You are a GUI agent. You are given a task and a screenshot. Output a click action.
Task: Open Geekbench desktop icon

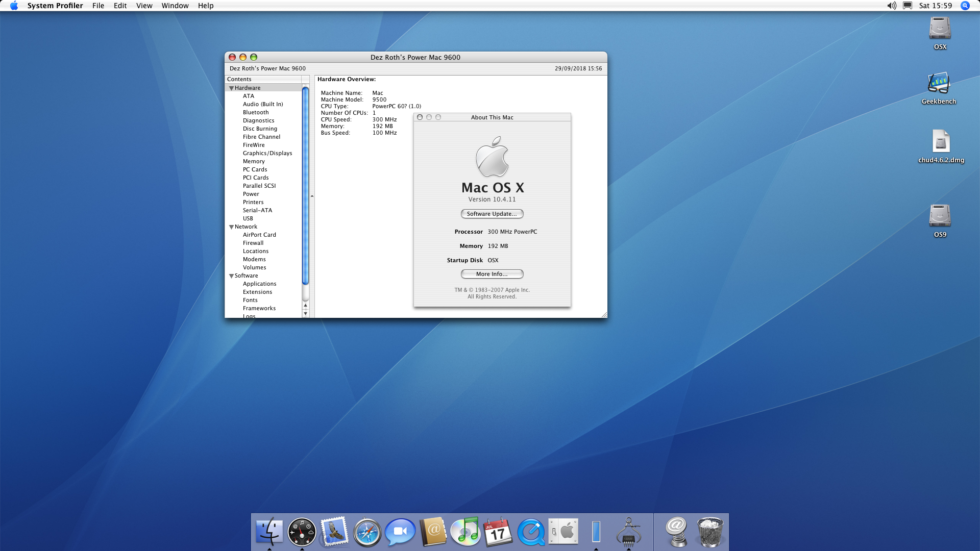coord(939,83)
